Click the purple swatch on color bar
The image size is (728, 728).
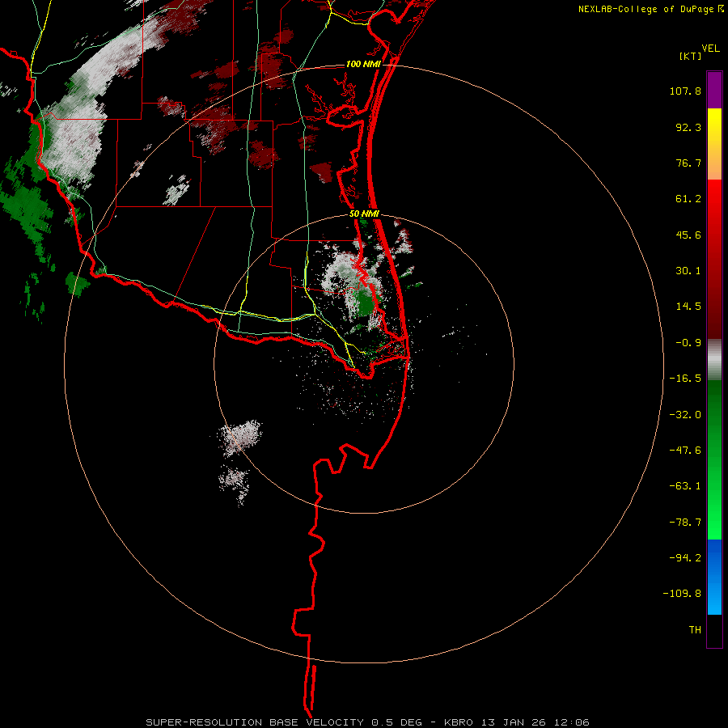pos(714,90)
